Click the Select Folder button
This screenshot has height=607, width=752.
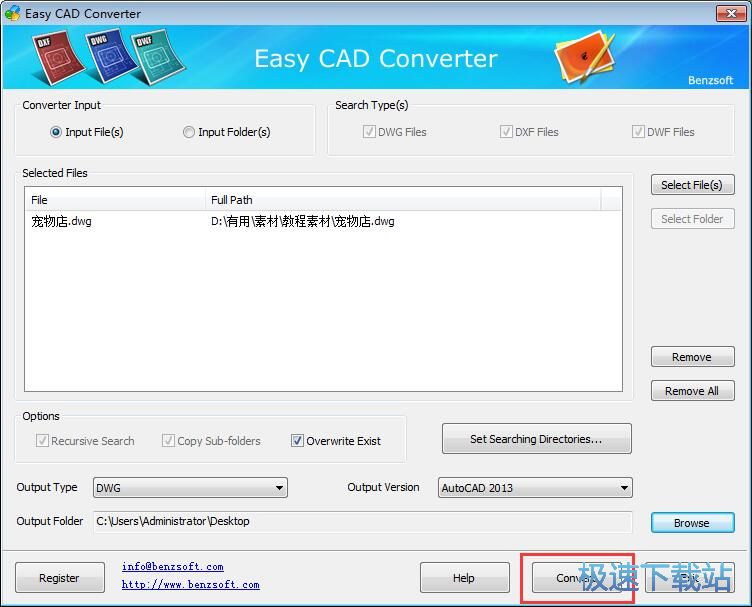[x=693, y=219]
